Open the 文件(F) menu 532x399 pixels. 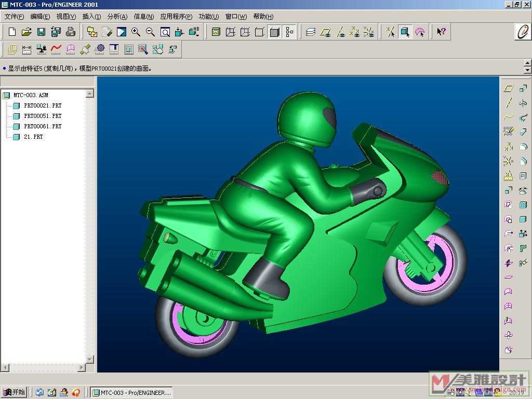[14, 16]
